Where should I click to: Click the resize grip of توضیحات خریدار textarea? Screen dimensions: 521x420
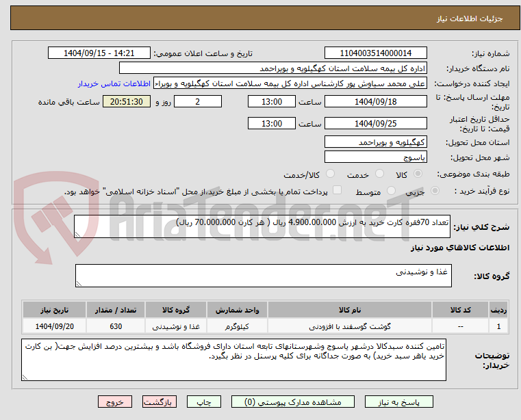25,377
